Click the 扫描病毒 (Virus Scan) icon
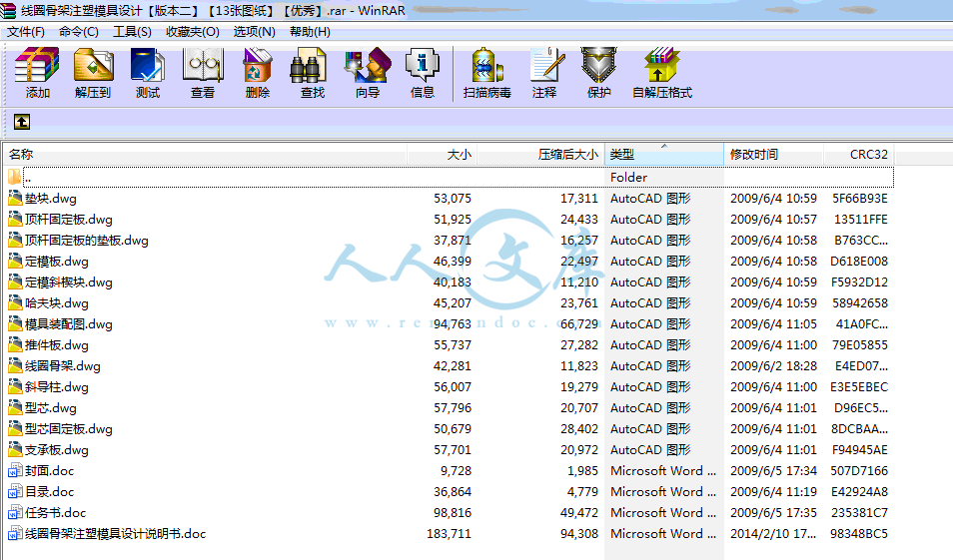Image resolution: width=953 pixels, height=560 pixels. [486, 65]
